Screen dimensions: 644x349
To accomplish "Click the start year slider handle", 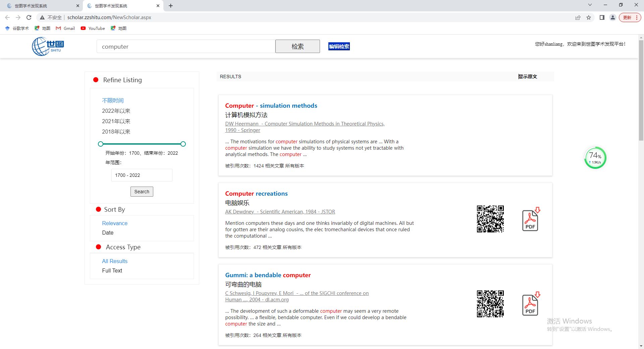I will 101,144.
